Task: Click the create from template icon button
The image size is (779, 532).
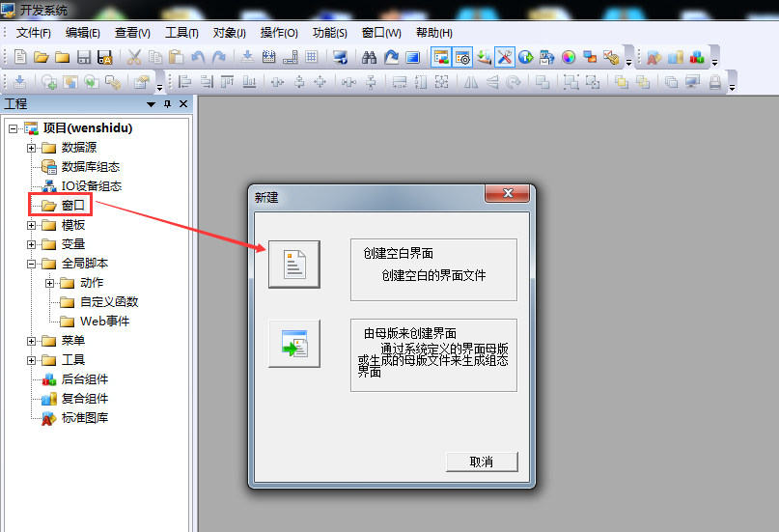Action: [294, 344]
